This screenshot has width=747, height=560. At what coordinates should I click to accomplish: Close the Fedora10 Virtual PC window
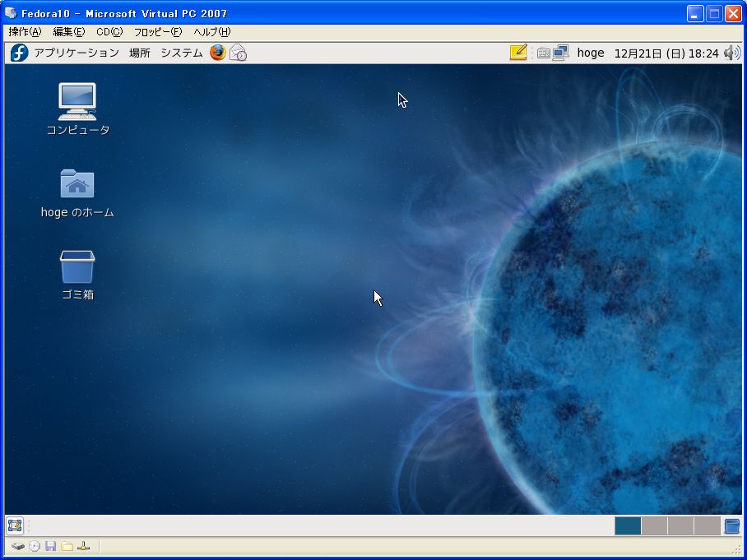click(x=733, y=14)
